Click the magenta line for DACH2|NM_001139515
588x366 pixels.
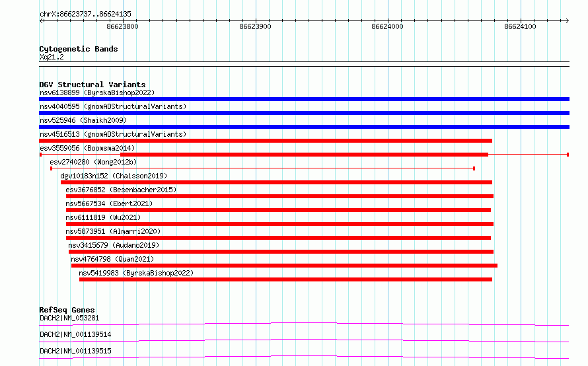pos(304,357)
